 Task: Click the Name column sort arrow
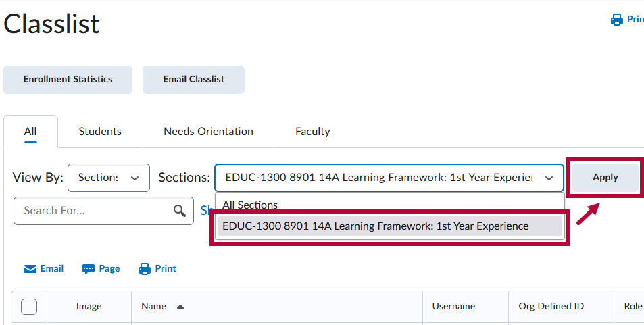point(180,307)
